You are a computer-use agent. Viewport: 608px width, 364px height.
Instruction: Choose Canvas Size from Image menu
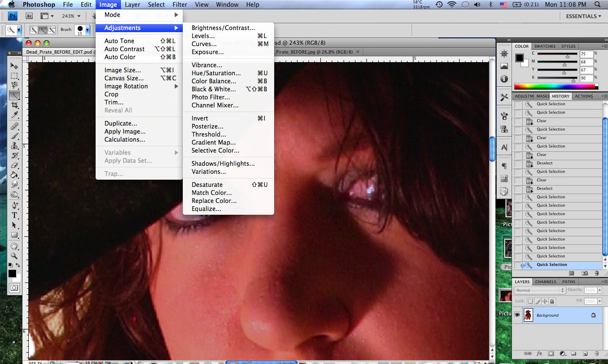click(x=139, y=78)
